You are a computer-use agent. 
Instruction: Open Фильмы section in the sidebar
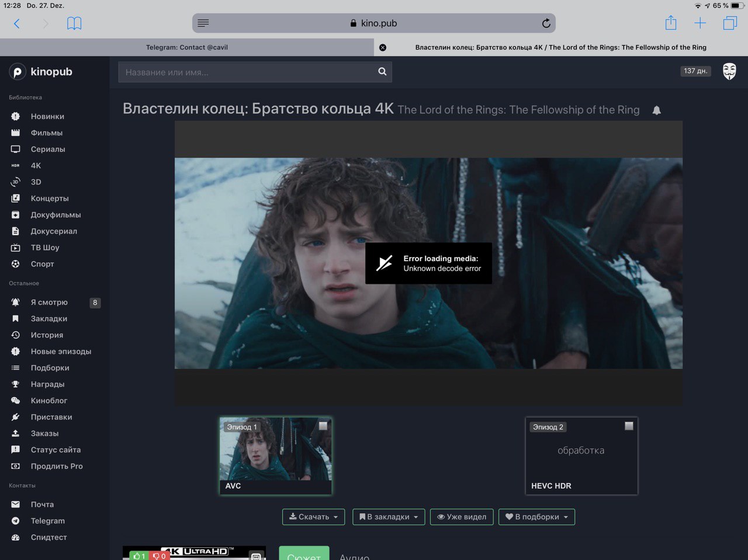(47, 133)
